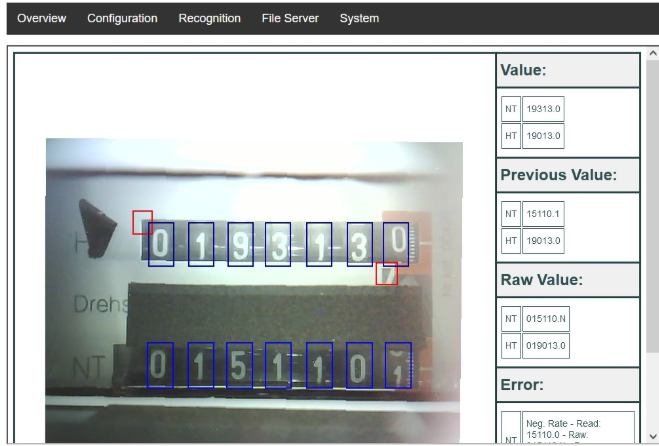Click the leftmost digit box of the upper counter
The image size is (659, 446).
click(161, 244)
